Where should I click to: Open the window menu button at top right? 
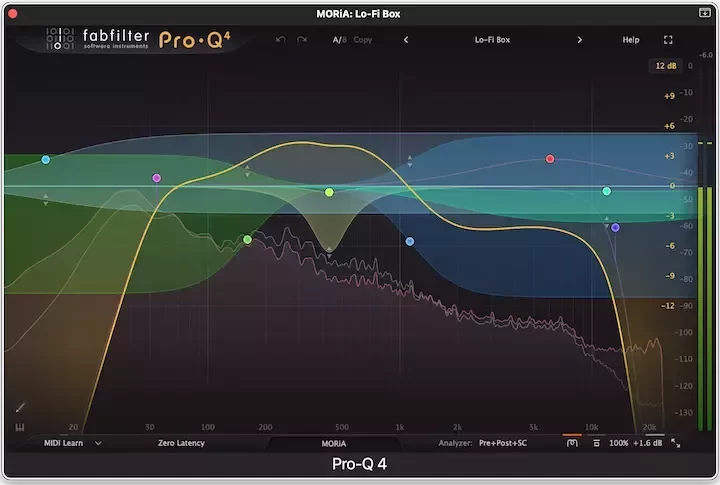tap(704, 13)
